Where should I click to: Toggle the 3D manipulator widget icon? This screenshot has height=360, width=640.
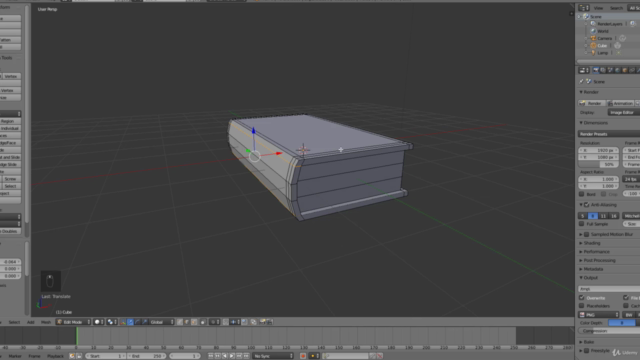123,322
